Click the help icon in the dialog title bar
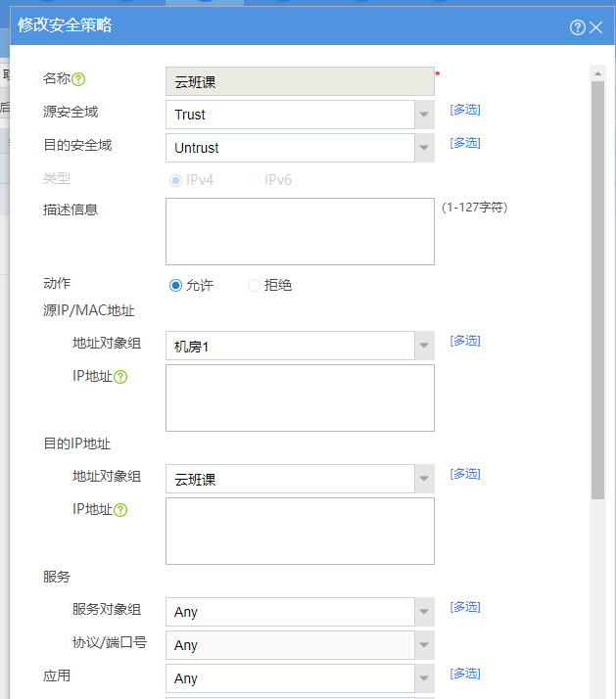Image resolution: width=616 pixels, height=699 pixels. pyautogui.click(x=577, y=27)
